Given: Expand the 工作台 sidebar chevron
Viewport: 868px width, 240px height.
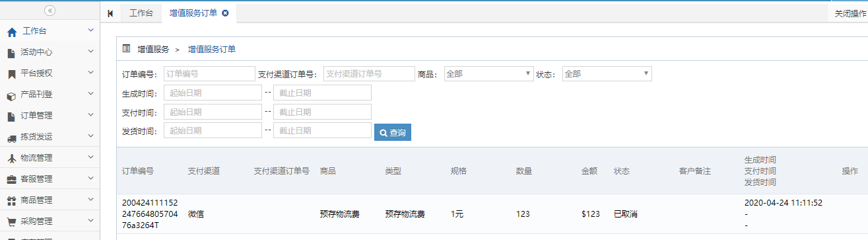Looking at the screenshot, I should pyautogui.click(x=90, y=30).
